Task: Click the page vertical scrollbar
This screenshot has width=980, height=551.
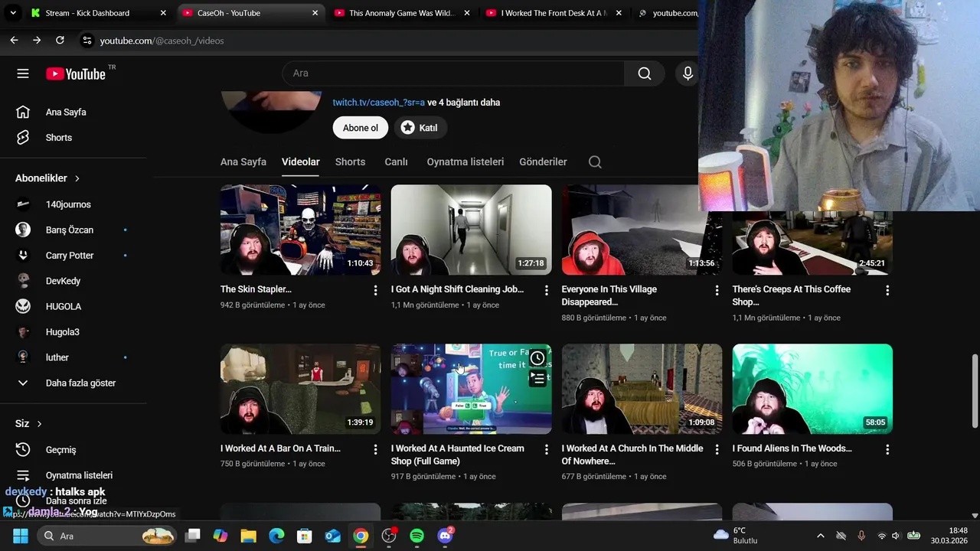Action: (x=975, y=391)
